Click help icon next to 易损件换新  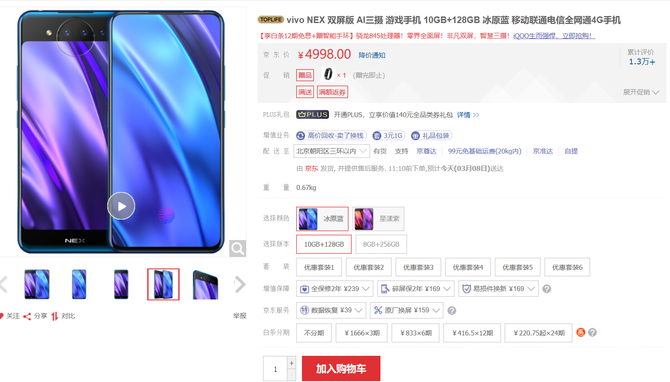tap(547, 289)
